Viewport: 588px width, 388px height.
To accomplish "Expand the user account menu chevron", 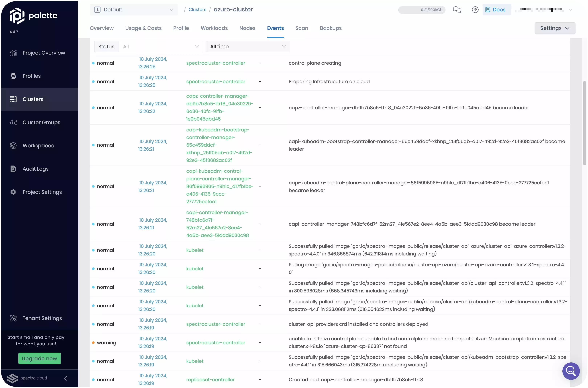I will click(x=571, y=10).
